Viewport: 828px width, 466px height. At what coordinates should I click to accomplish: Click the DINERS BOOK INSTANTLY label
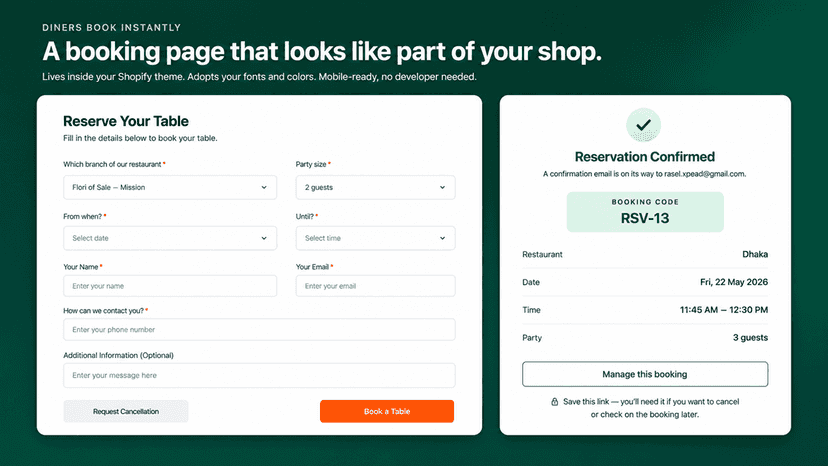111,27
